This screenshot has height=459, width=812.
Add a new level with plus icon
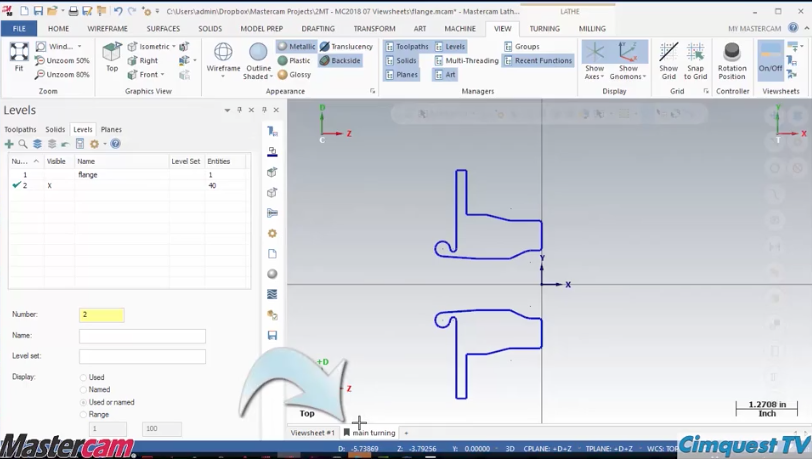pos(9,144)
